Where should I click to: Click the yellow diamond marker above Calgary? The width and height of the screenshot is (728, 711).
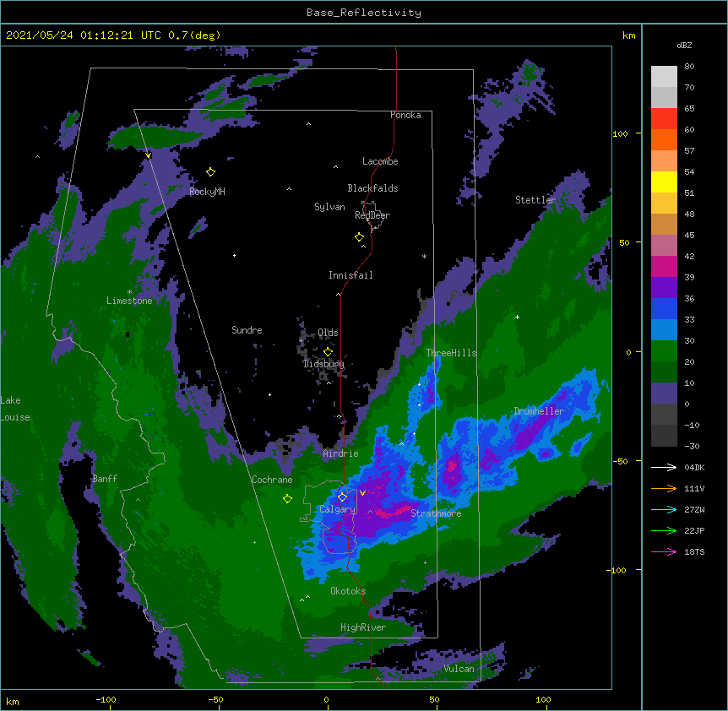point(342,497)
